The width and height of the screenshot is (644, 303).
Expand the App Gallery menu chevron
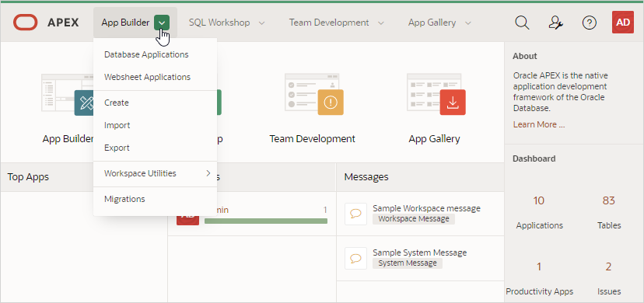[x=467, y=23]
